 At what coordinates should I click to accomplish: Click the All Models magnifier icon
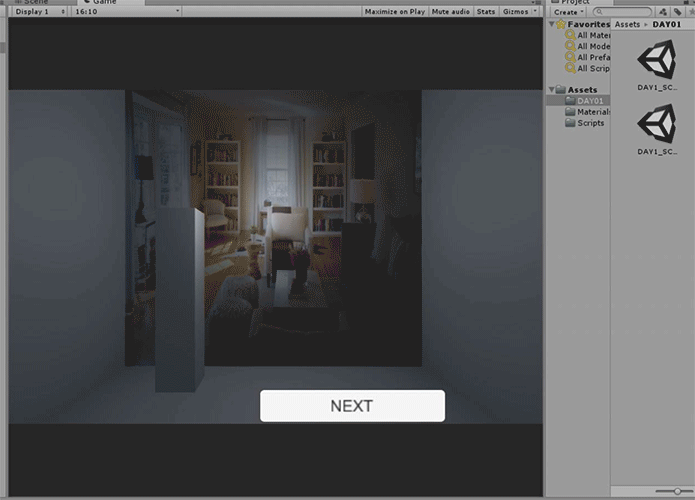click(x=570, y=46)
